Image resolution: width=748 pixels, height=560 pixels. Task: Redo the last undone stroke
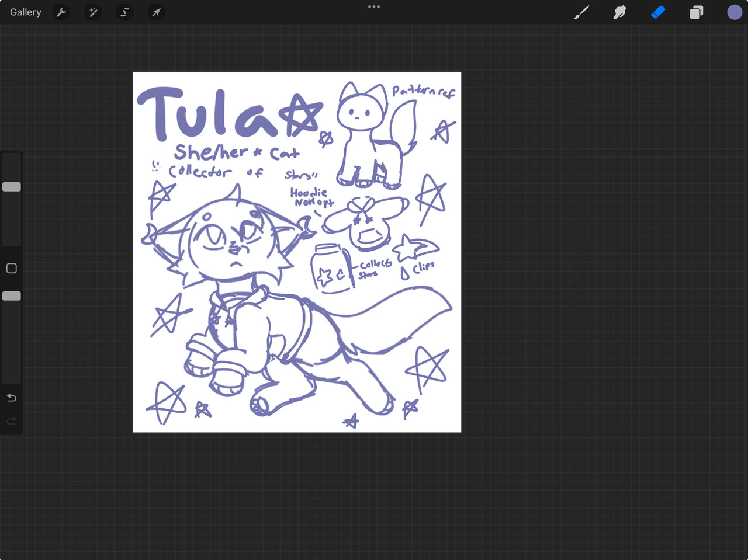[x=11, y=421]
